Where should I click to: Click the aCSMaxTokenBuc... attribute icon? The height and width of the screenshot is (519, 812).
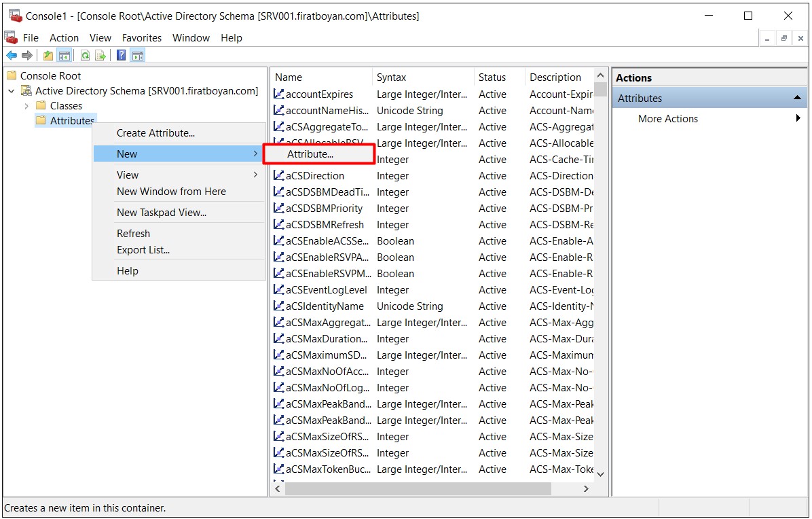point(278,469)
